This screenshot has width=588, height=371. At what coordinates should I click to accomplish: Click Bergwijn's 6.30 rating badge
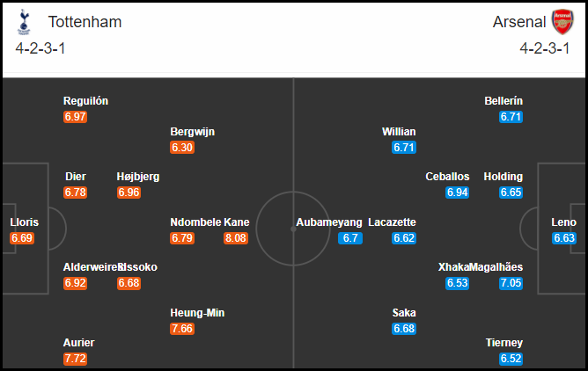click(182, 148)
